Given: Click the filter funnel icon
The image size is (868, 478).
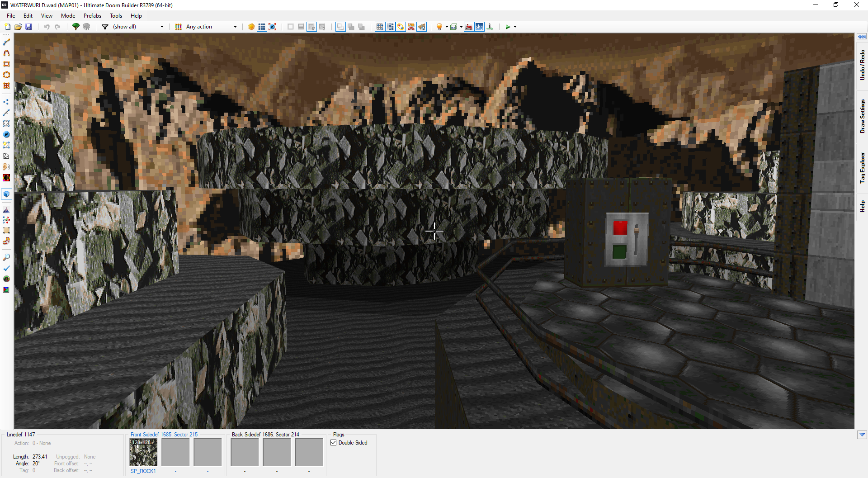Looking at the screenshot, I should (105, 27).
